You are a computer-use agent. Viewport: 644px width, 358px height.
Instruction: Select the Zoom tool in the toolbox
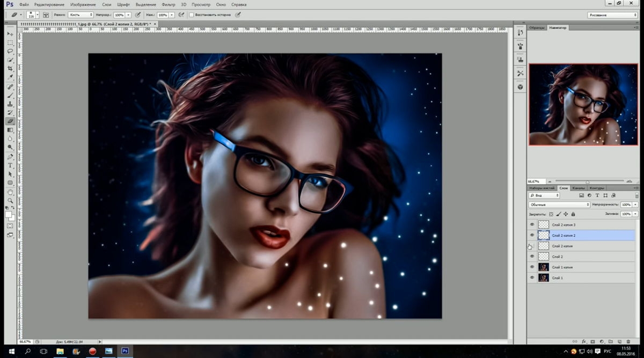[10, 200]
